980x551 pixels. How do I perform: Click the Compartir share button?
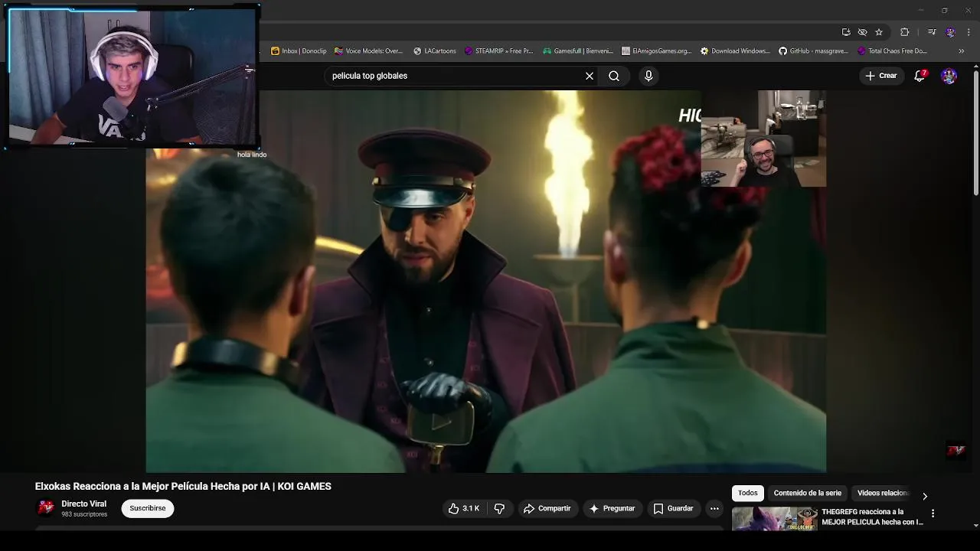[547, 508]
